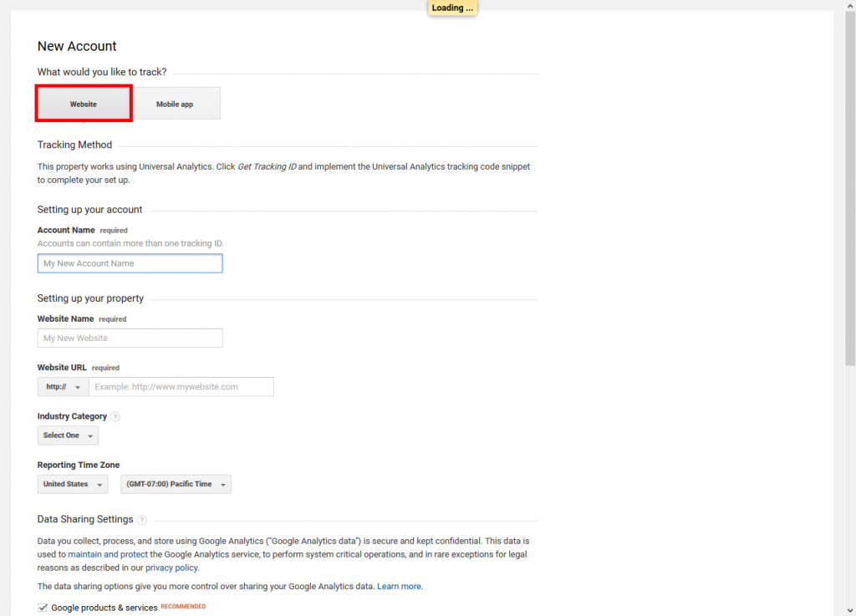Open the Industry Category Select One dropdown
Screen dimensions: 856x616
point(67,435)
